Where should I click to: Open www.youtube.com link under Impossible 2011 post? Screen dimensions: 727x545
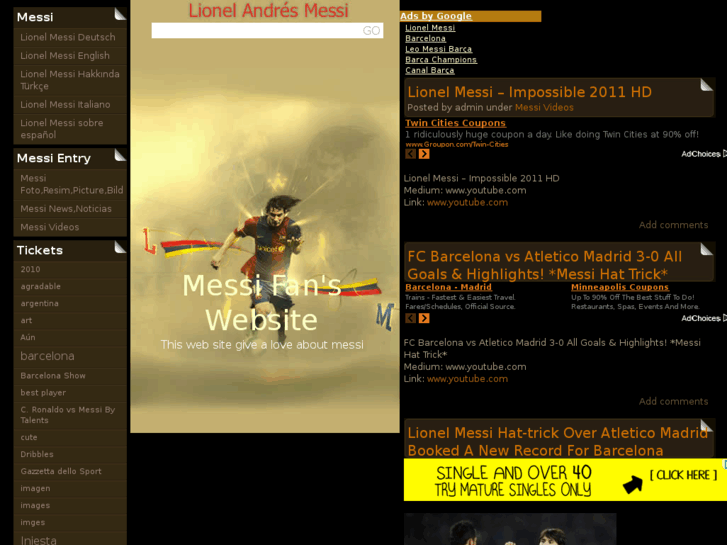tap(467, 203)
